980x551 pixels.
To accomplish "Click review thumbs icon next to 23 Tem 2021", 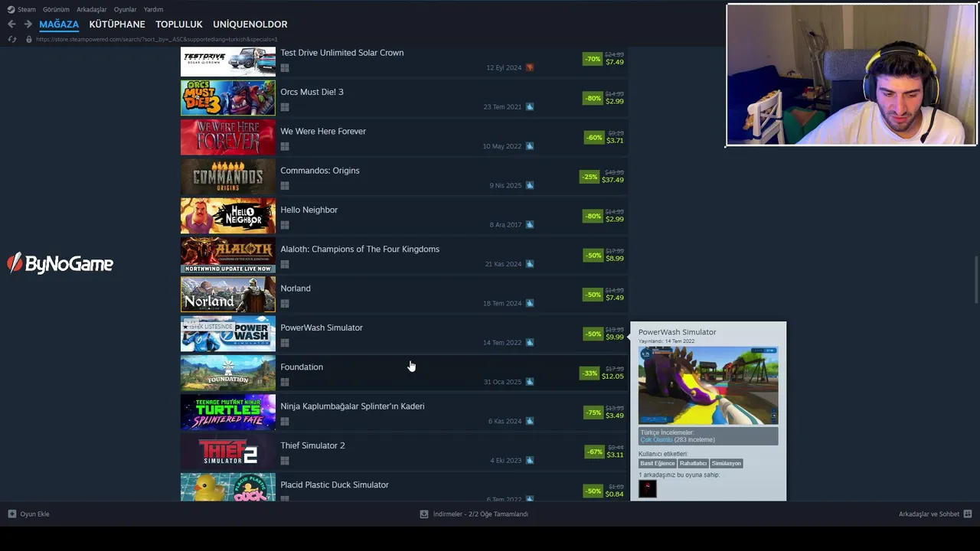I will (x=530, y=107).
